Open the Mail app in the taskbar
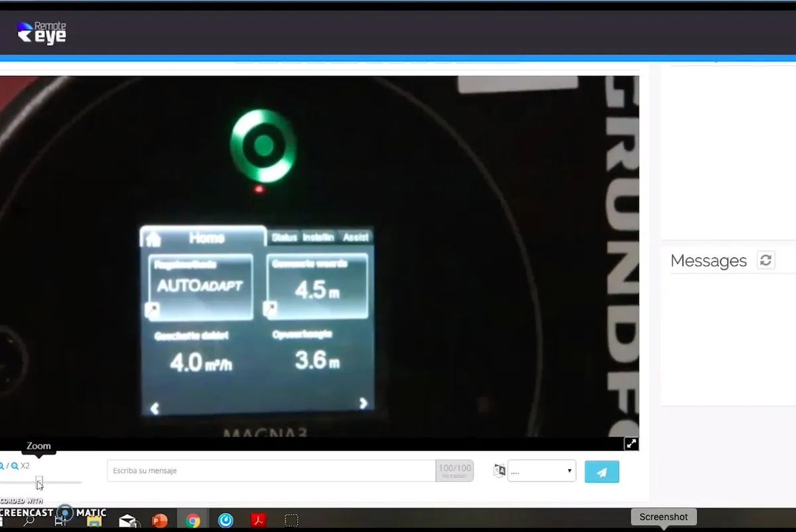Viewport: 796px width, 532px height. point(127,521)
